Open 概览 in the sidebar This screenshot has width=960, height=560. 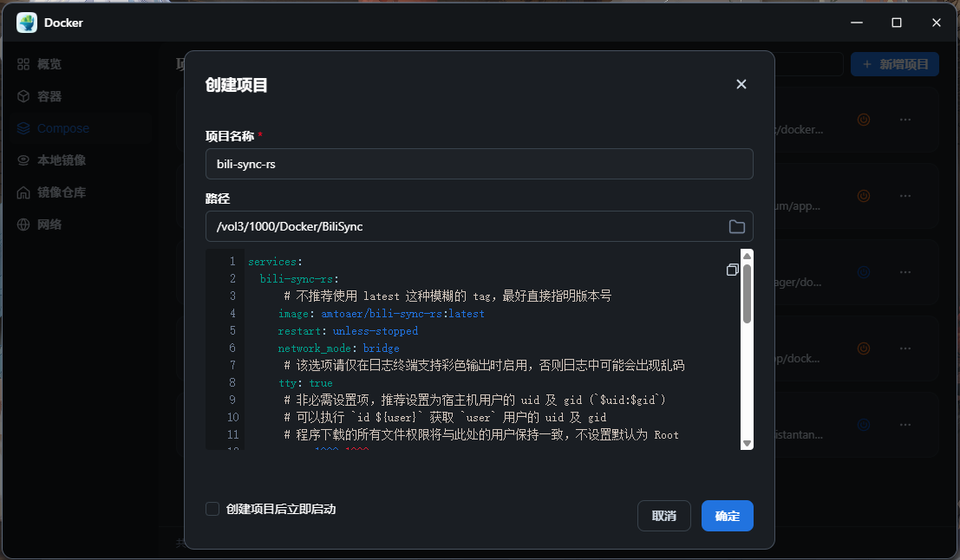pyautogui.click(x=80, y=64)
